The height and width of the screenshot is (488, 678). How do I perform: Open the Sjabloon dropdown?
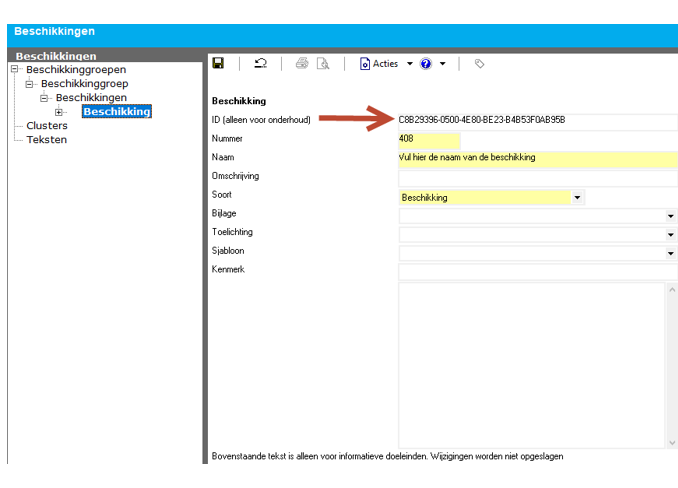click(670, 253)
